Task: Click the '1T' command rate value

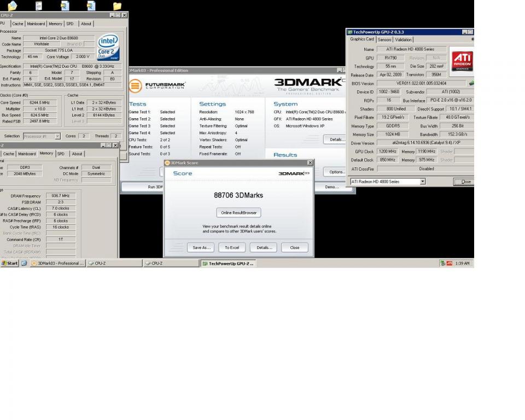Action: tap(61, 240)
